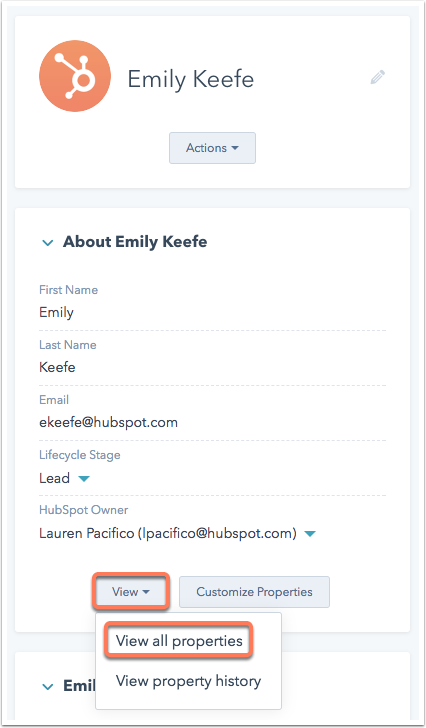This screenshot has height=728, width=426.
Task: Collapse the About Emily Keefe section
Action: point(48,243)
